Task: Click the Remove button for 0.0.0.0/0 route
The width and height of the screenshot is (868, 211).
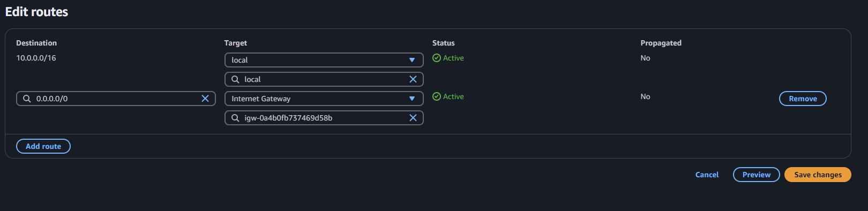Action: click(803, 99)
